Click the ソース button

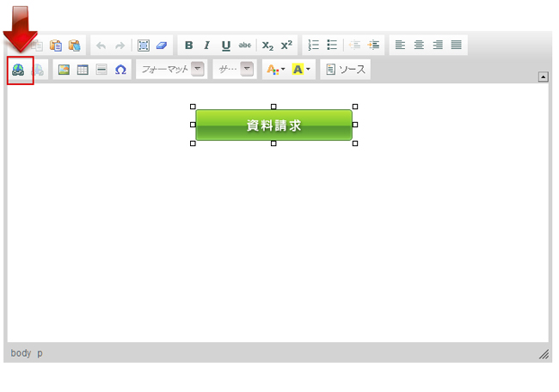(345, 70)
